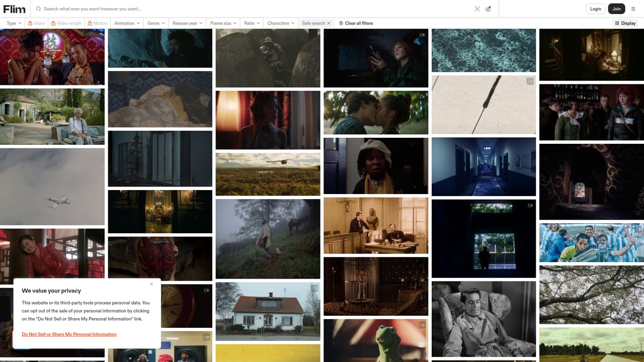Click video camera icon on phone-girl thumbnail
The width and height of the screenshot is (644, 362).
422,35
